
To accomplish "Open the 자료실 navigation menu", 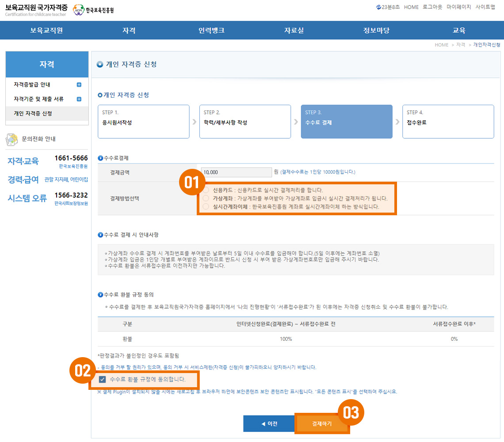I will [294, 30].
